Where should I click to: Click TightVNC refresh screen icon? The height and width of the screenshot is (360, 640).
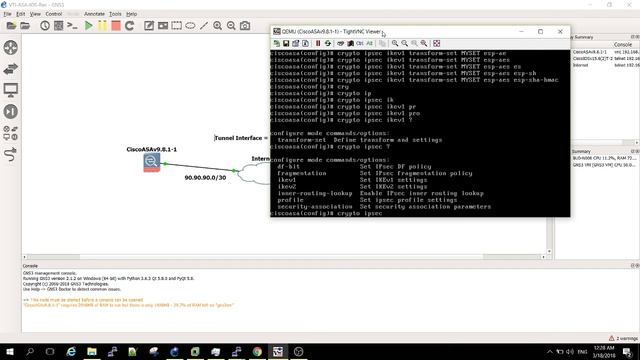pyautogui.click(x=328, y=43)
